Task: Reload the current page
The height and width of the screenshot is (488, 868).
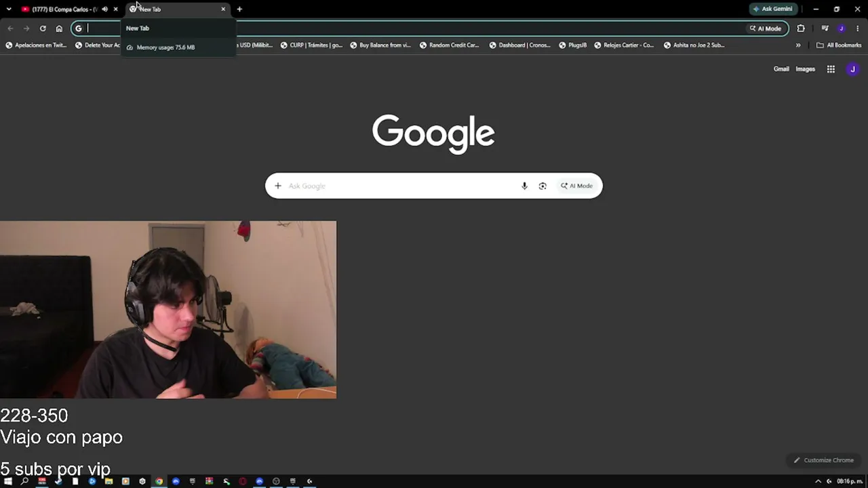Action: tap(43, 28)
